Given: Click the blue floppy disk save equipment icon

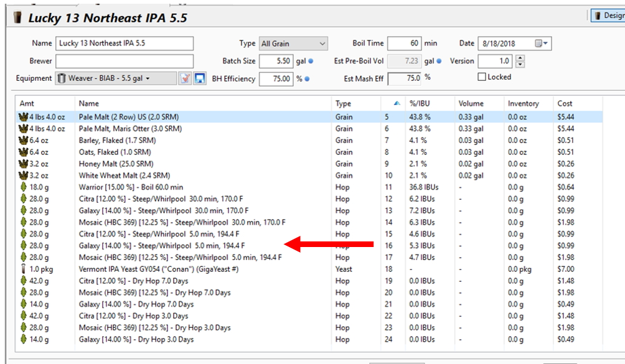Looking at the screenshot, I should (x=200, y=78).
